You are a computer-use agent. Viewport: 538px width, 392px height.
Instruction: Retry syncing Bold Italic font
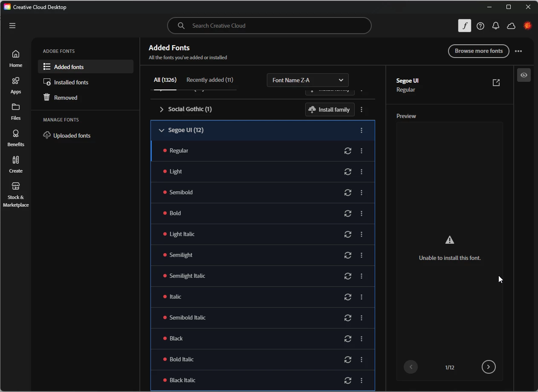(x=348, y=360)
